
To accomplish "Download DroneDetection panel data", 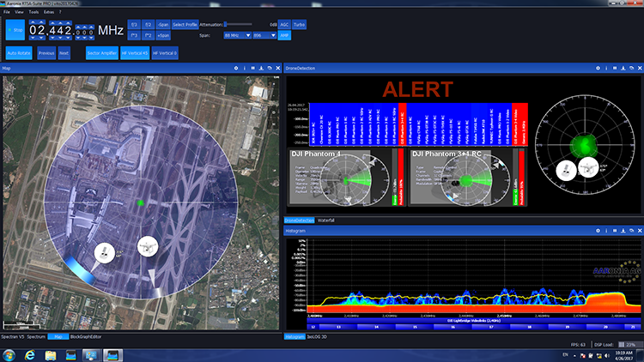I will point(623,68).
